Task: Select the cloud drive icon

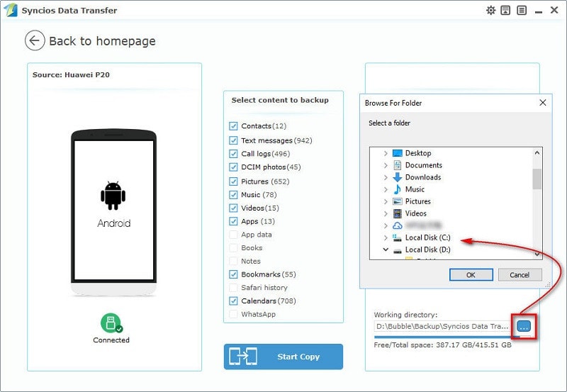Action: point(398,225)
